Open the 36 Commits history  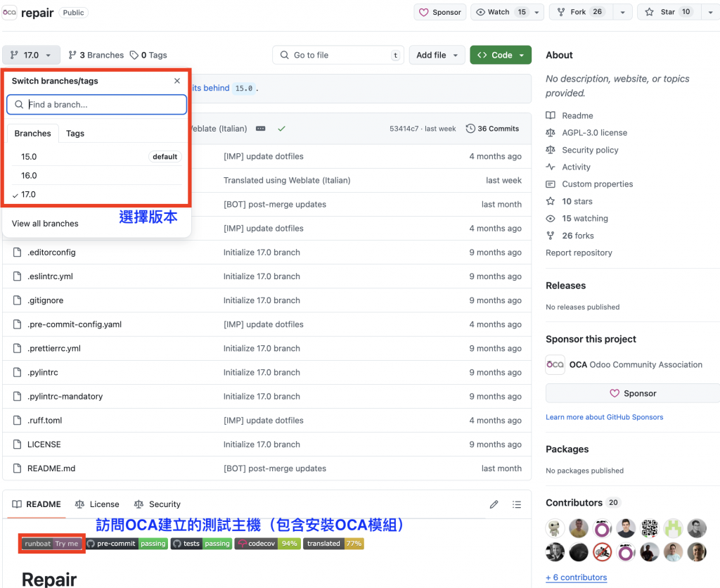(492, 129)
